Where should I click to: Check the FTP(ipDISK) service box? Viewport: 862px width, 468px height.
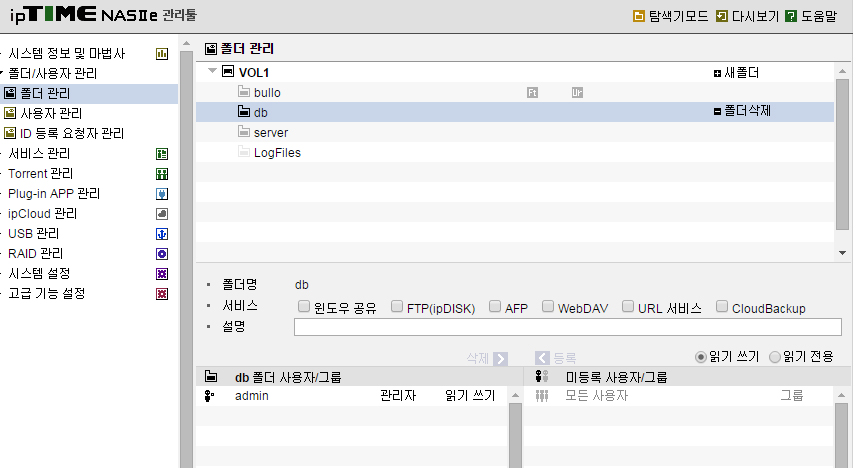click(x=397, y=306)
